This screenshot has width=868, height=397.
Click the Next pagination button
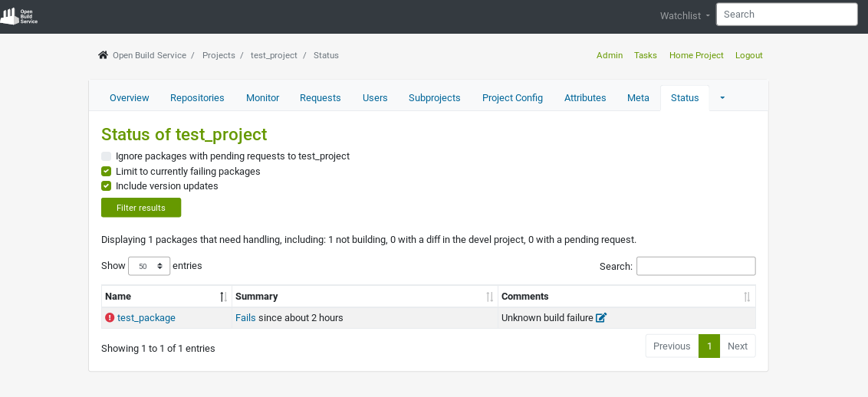point(738,346)
